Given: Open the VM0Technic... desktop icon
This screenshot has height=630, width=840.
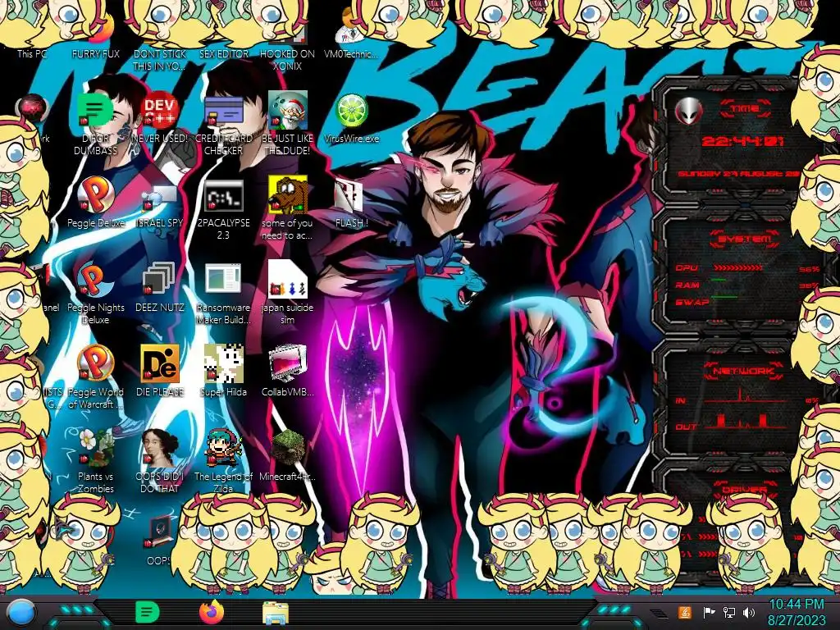Looking at the screenshot, I should [351, 34].
